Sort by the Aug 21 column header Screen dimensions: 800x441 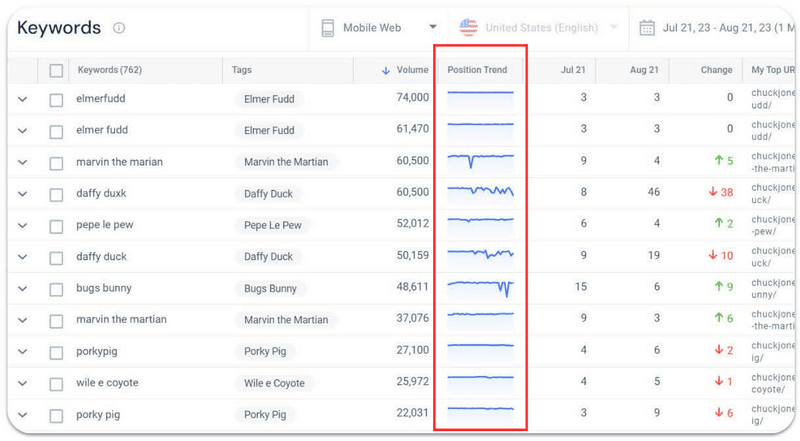click(644, 70)
